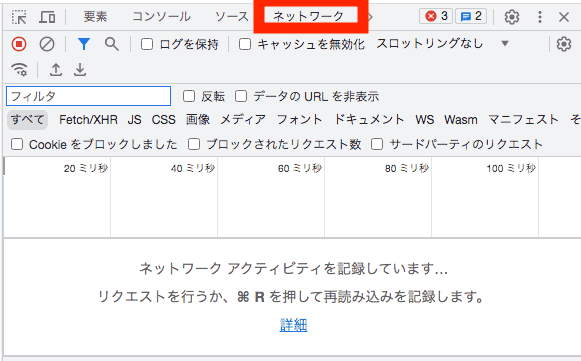This screenshot has width=581, height=361.
Task: Tick the 反転 checkbox
Action: pos(189,96)
